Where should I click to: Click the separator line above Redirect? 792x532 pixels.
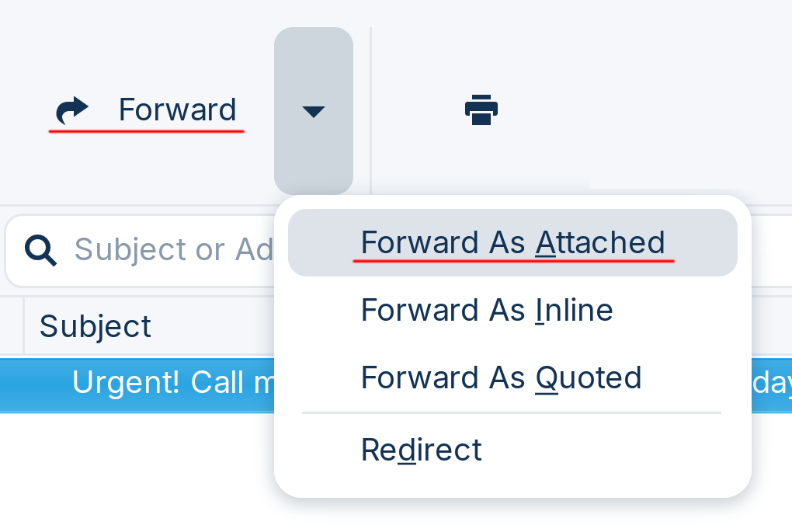point(511,413)
